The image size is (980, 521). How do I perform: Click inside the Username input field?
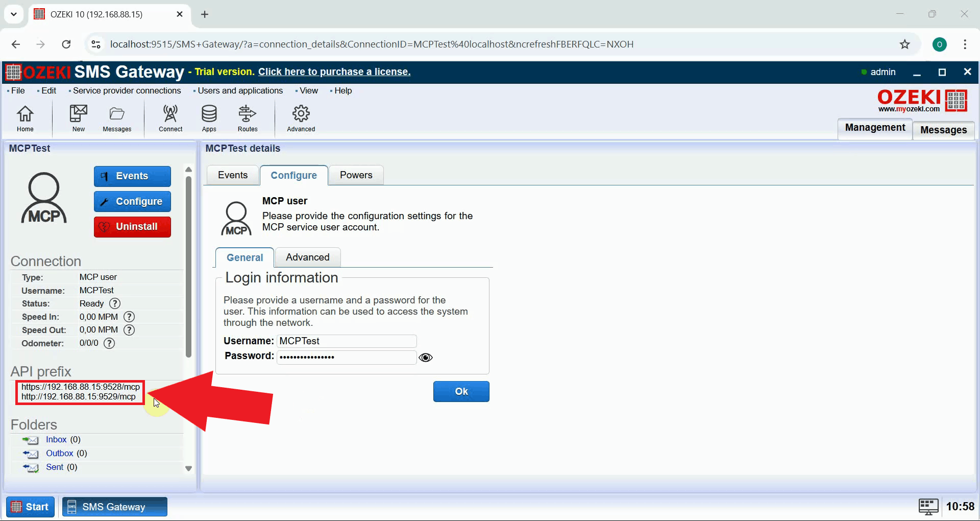(x=346, y=341)
